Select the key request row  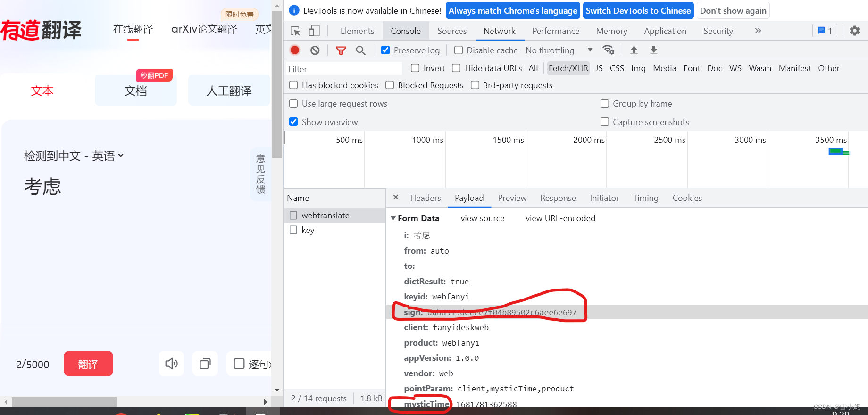tap(335, 230)
